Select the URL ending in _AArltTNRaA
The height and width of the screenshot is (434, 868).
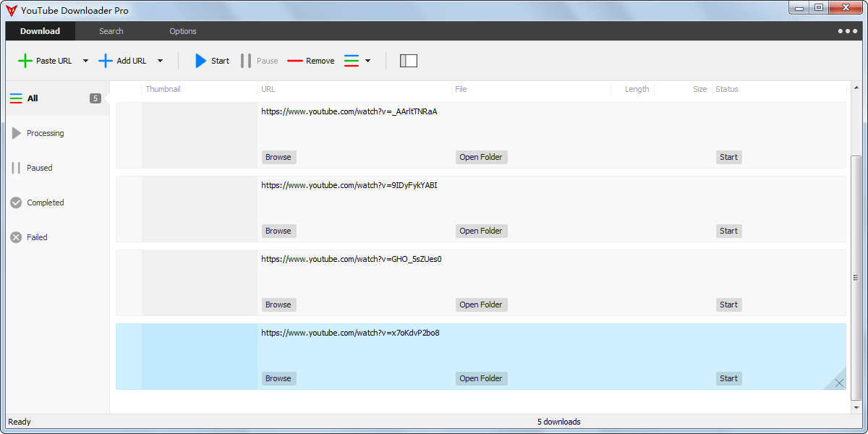point(349,111)
